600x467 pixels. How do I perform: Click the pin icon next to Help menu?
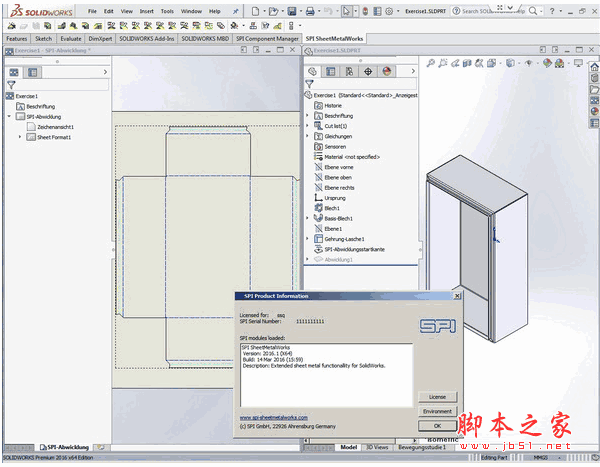coord(235,11)
